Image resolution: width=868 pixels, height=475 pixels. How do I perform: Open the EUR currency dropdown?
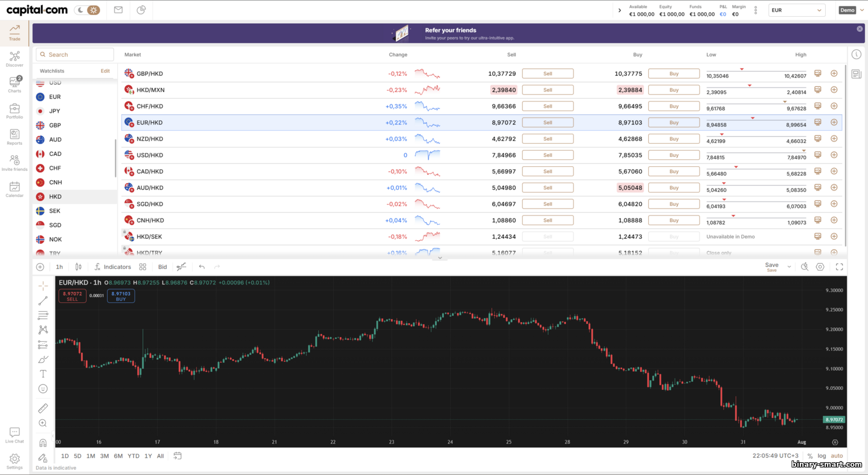tap(796, 10)
